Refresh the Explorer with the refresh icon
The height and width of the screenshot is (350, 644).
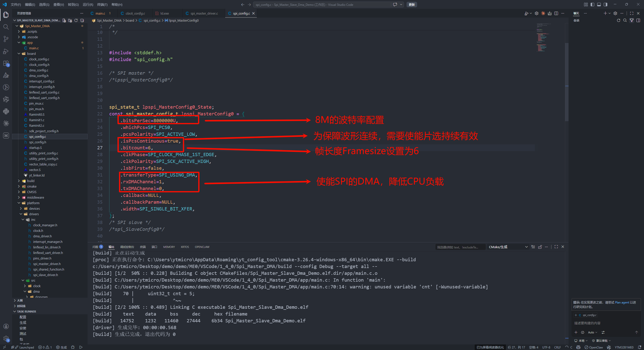click(x=76, y=21)
